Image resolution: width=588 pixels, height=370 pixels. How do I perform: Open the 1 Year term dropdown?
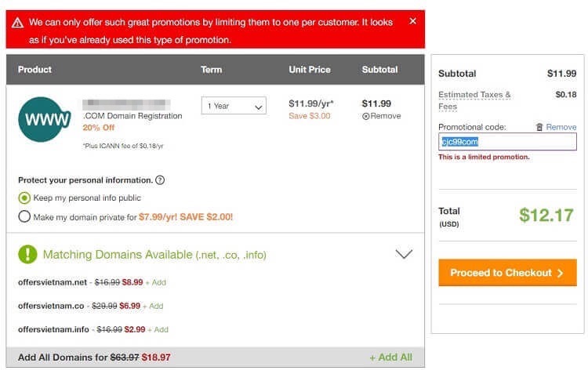[234, 106]
